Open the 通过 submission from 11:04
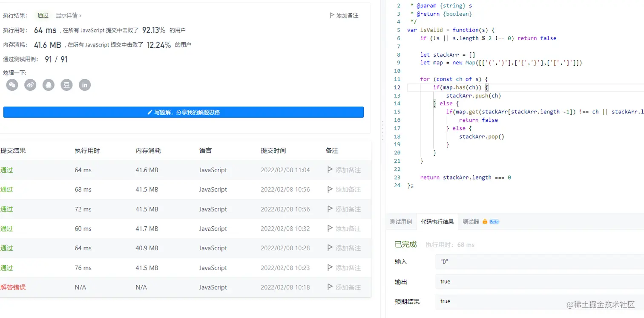644x318 pixels. (x=7, y=170)
